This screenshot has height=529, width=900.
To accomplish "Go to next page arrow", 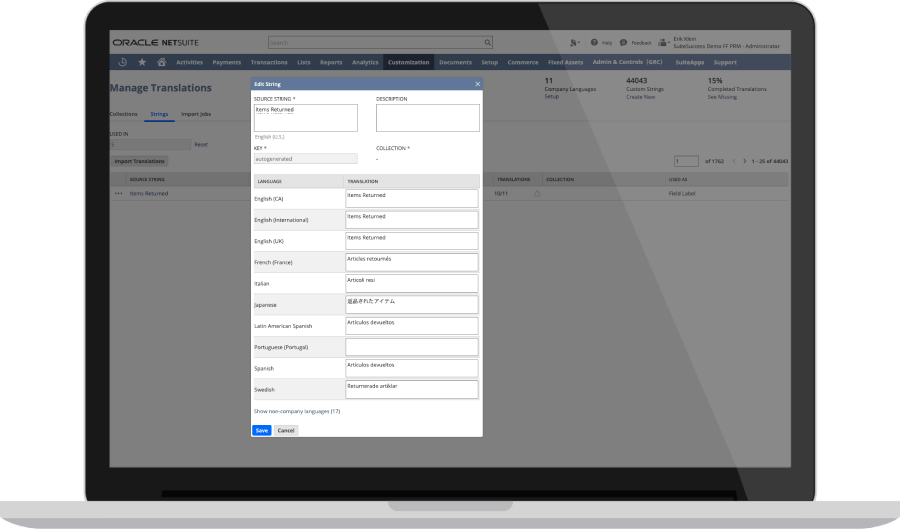I will [745, 161].
